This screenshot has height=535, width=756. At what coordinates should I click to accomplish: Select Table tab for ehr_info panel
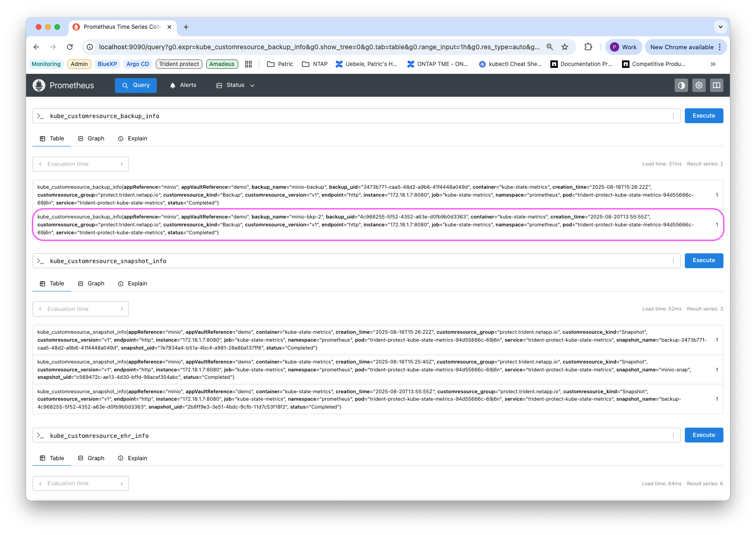(52, 458)
